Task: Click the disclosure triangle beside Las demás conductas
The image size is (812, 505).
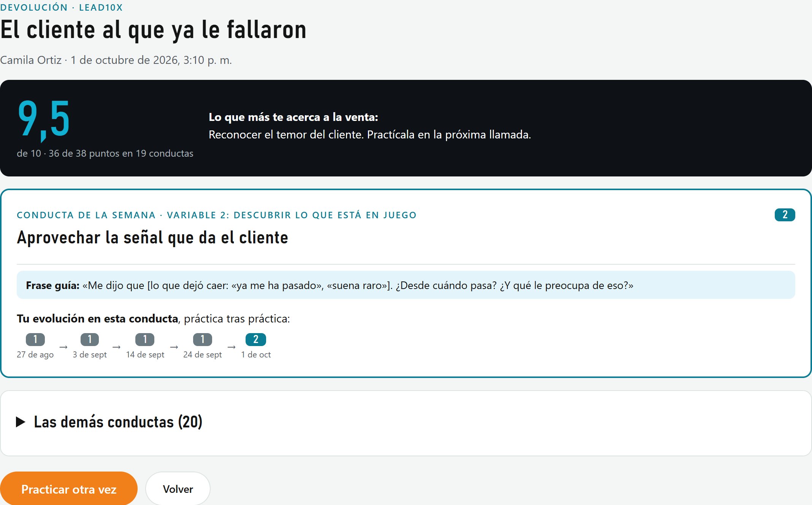Action: (21, 422)
